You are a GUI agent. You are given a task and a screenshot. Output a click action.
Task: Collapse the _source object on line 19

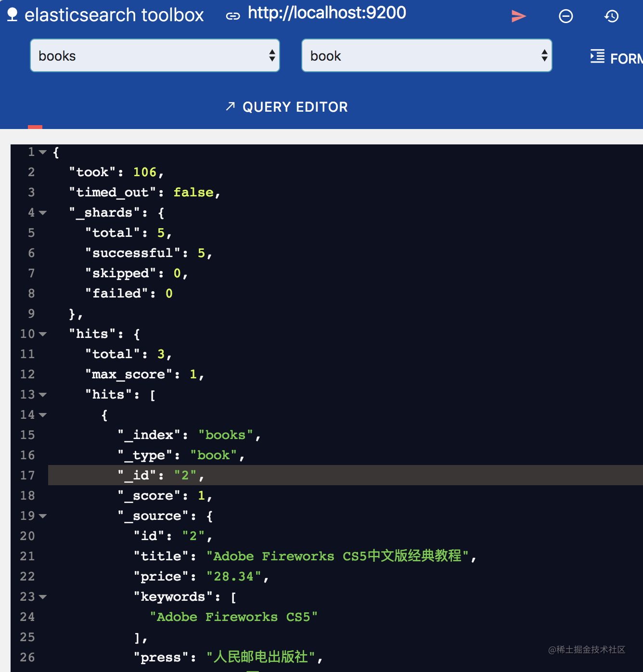point(43,516)
